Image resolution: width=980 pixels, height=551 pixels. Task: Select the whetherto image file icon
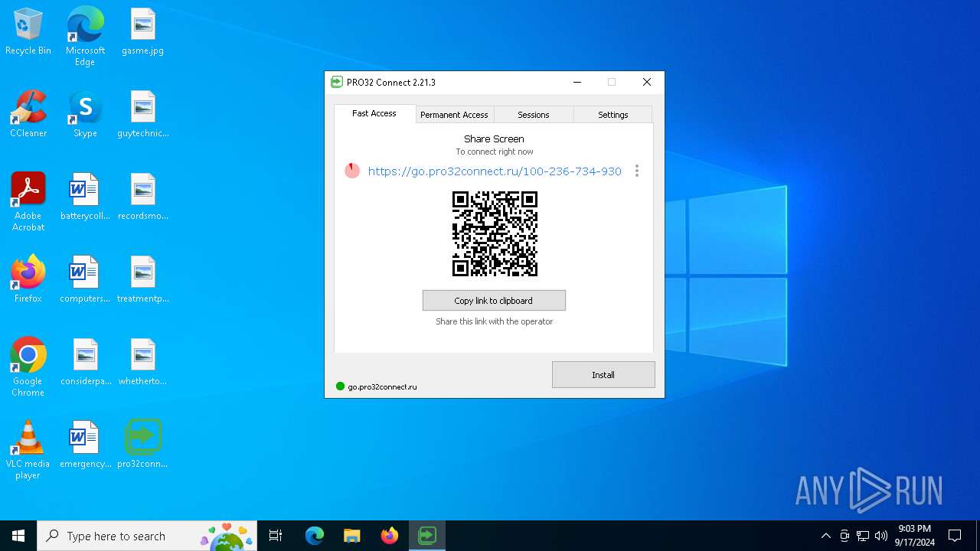(142, 363)
